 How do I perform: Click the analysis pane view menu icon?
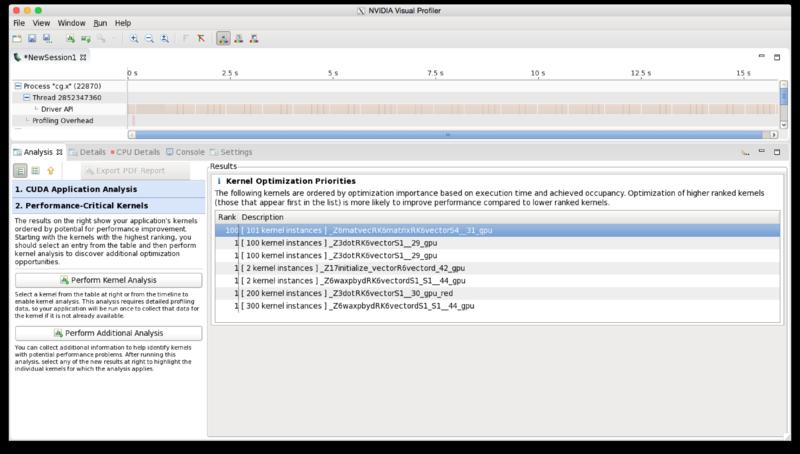coord(746,152)
